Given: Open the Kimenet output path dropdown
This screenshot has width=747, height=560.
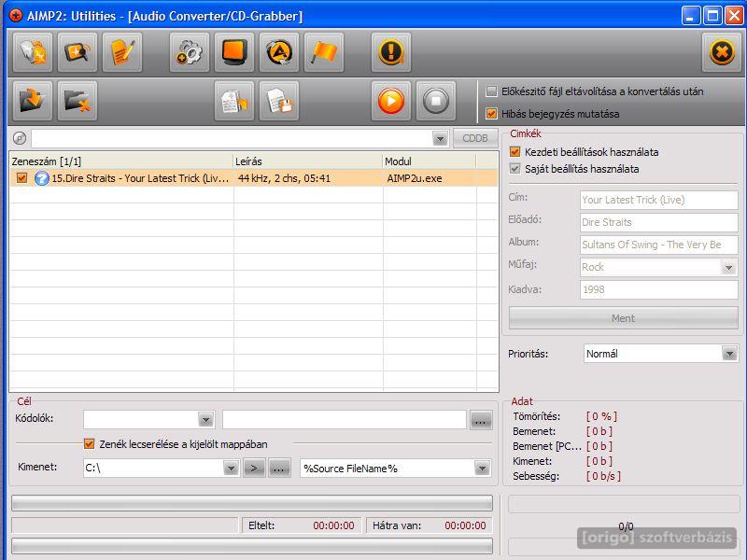Looking at the screenshot, I should 231,469.
